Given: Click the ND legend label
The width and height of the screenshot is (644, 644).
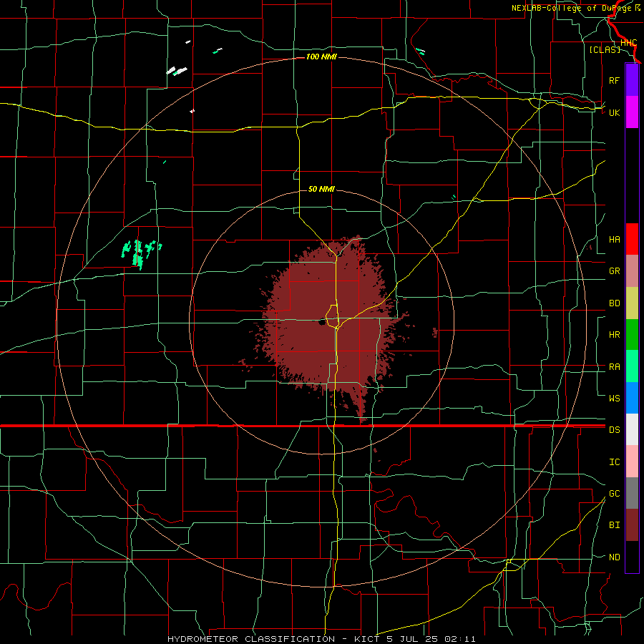Looking at the screenshot, I should click(x=614, y=557).
